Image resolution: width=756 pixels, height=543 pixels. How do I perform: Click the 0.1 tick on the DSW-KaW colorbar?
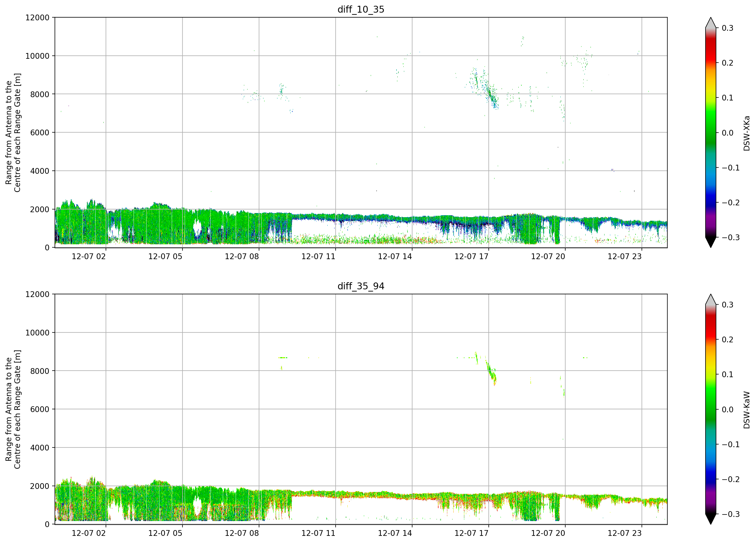[728, 374]
